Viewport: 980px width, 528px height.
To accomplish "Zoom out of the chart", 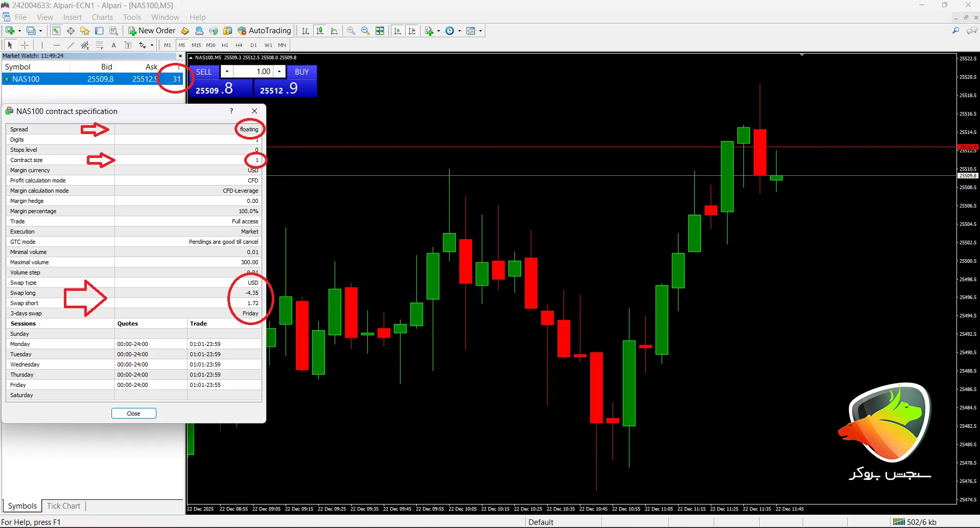I will click(x=365, y=31).
